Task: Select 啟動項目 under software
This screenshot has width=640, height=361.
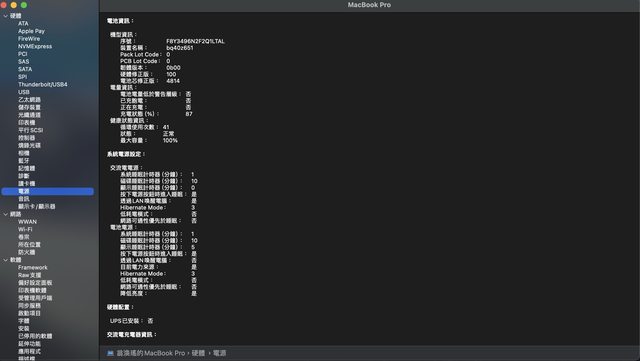Action: [x=29, y=313]
